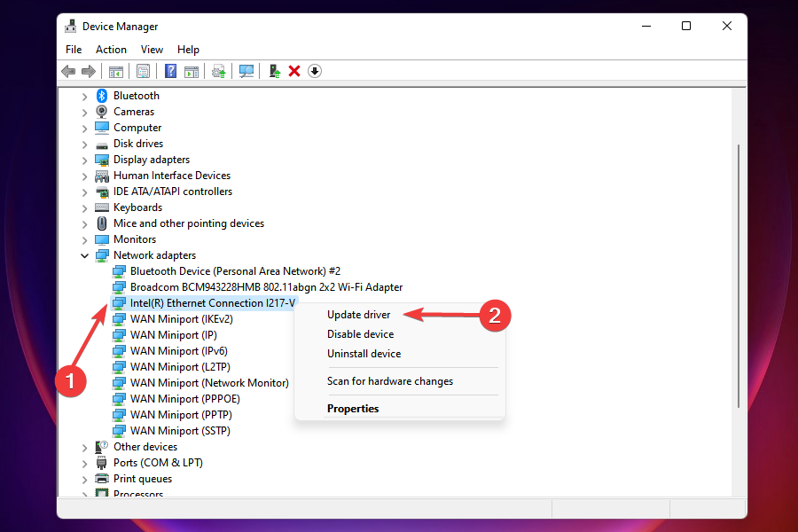Viewport: 798px width, 532px height.
Task: Expand the Monitors node
Action: tap(84, 239)
